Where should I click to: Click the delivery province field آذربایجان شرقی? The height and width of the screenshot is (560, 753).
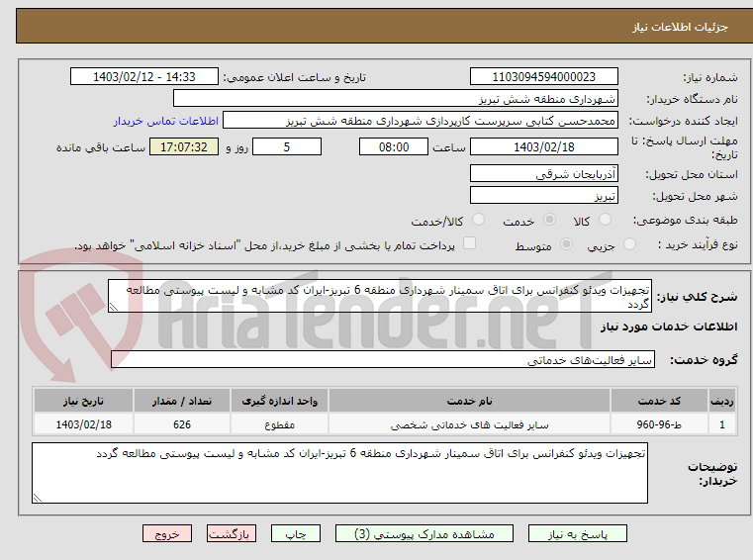[543, 174]
